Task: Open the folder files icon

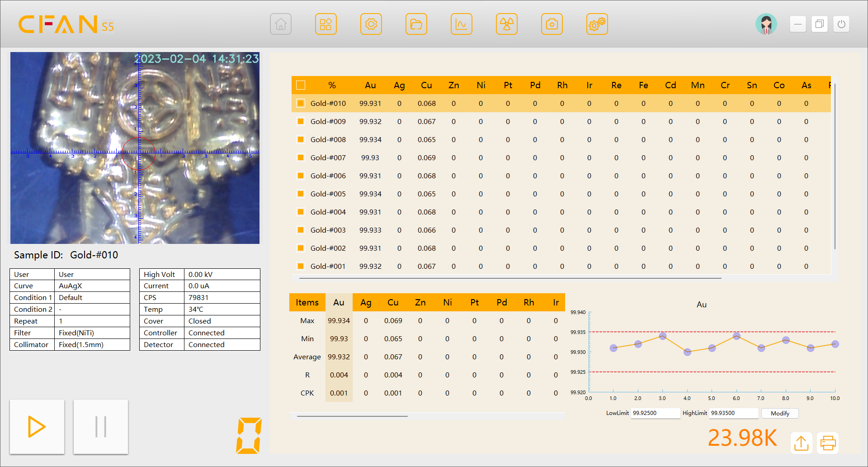Action: (x=416, y=24)
